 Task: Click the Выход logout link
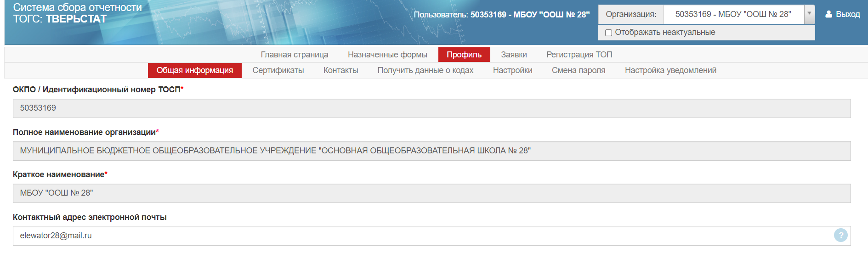847,14
